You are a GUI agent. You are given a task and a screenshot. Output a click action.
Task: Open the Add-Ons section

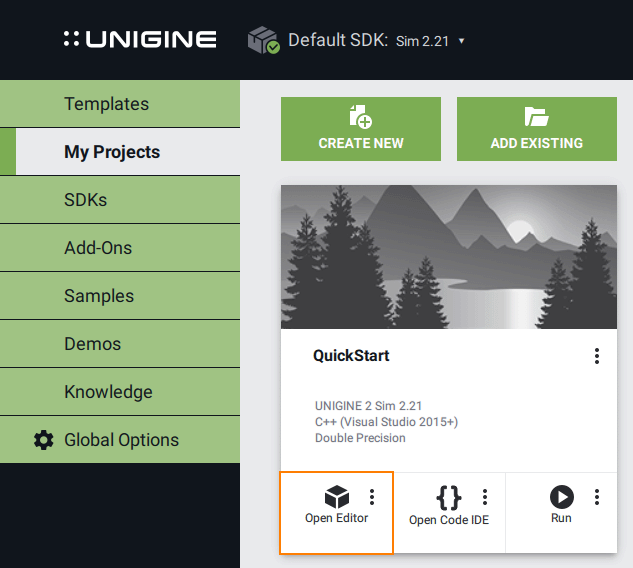coord(120,248)
